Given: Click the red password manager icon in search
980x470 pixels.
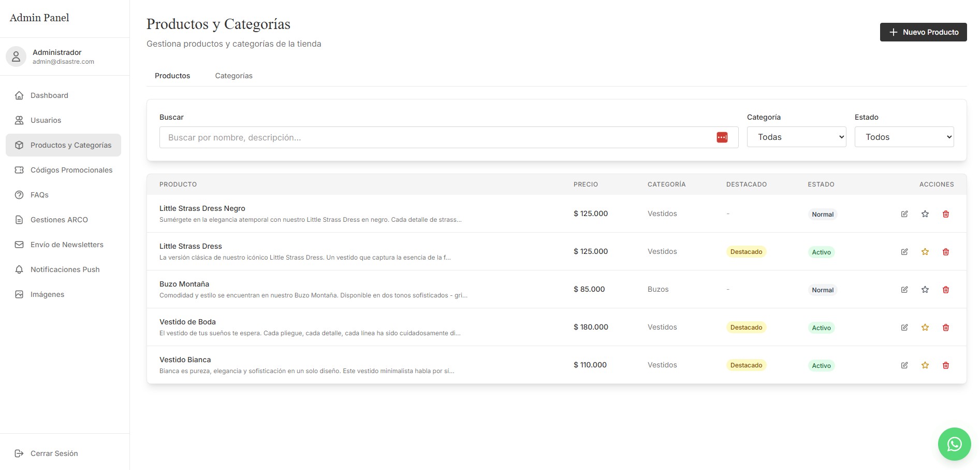Looking at the screenshot, I should point(722,137).
